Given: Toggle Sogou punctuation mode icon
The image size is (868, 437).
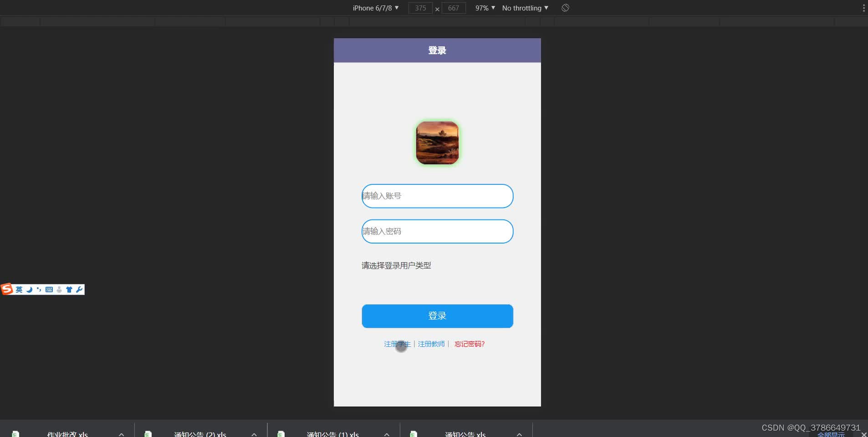Looking at the screenshot, I should pos(39,290).
